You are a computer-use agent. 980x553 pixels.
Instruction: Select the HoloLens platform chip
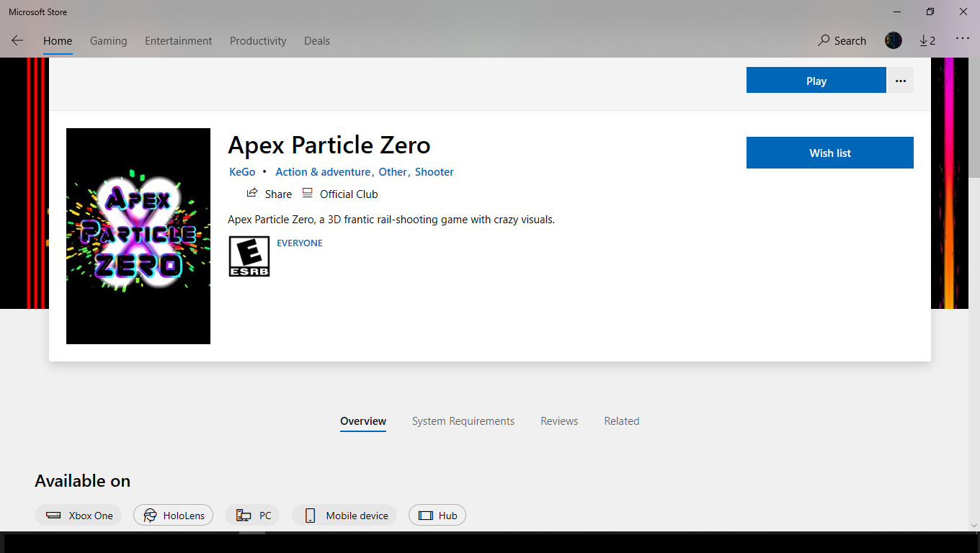click(x=173, y=516)
